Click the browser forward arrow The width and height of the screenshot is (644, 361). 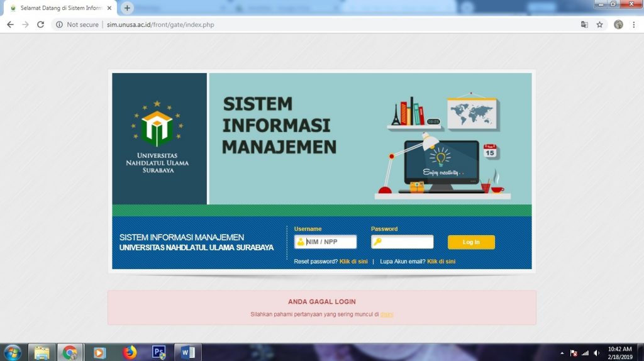(25, 25)
